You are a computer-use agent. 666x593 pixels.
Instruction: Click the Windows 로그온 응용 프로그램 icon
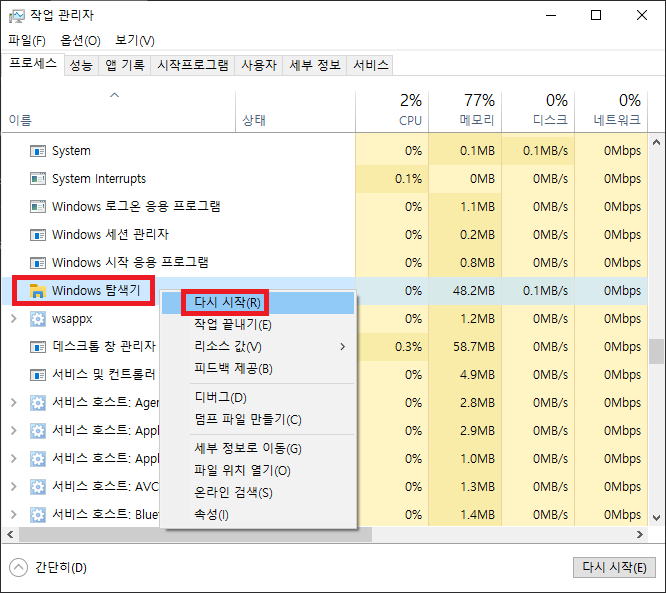pos(38,207)
